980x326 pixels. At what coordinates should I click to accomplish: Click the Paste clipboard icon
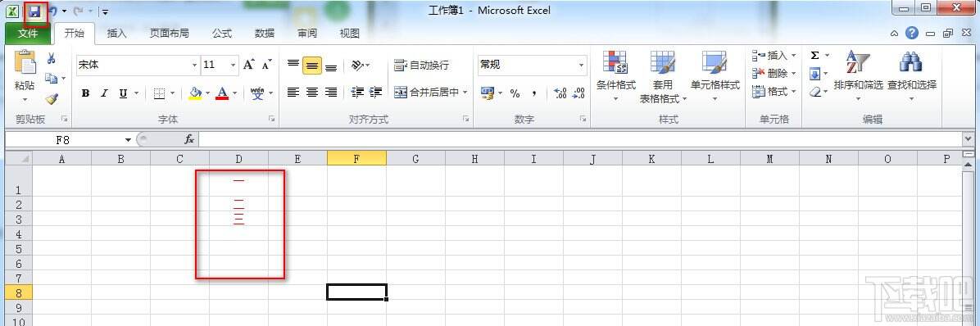point(25,63)
